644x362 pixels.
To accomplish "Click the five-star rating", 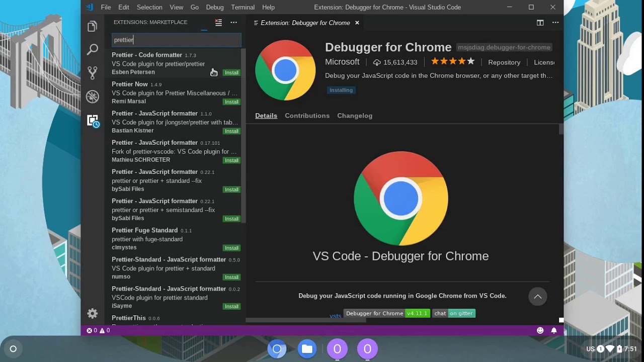I will (453, 61).
